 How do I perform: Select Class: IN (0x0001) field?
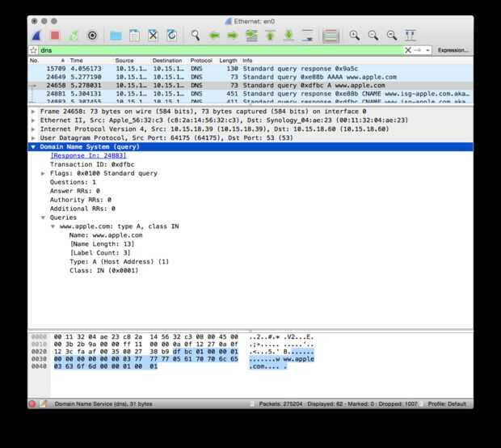pyautogui.click(x=104, y=271)
